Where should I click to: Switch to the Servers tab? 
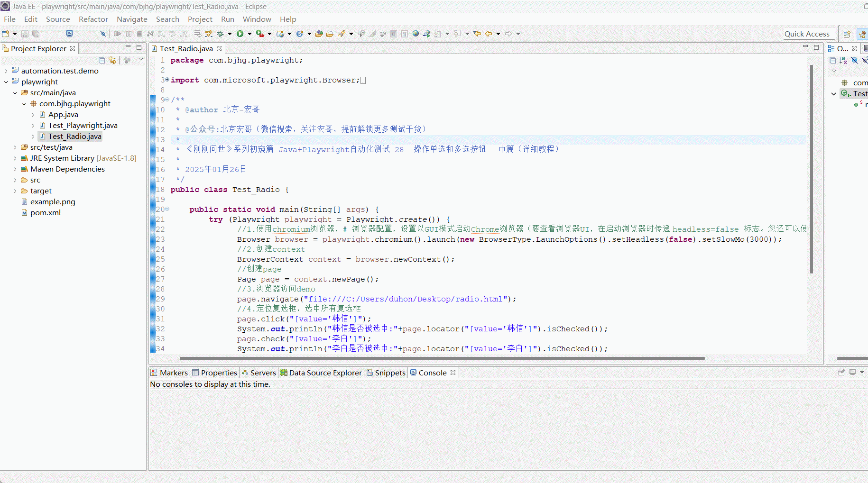coord(259,373)
